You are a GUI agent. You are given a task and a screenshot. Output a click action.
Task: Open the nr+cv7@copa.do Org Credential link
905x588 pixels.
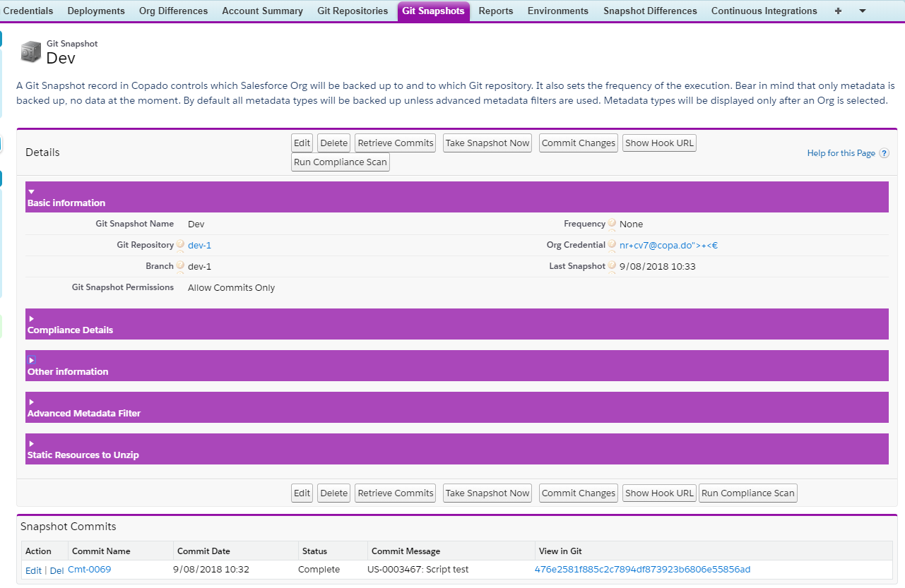click(x=669, y=245)
